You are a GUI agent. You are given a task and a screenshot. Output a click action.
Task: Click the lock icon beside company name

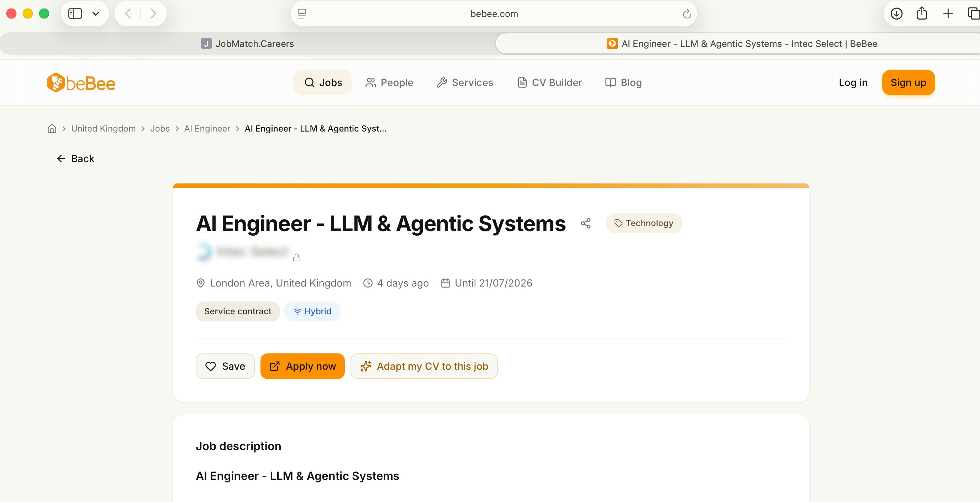[297, 257]
